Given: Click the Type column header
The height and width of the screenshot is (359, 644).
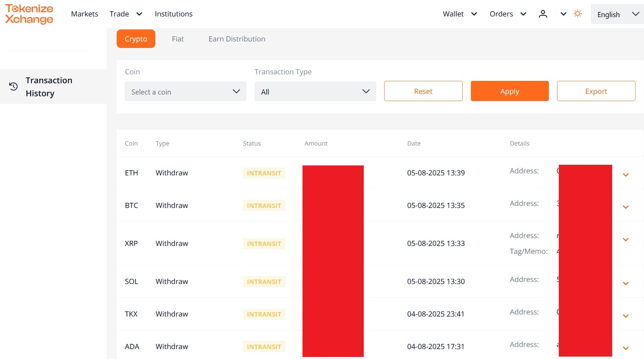Looking at the screenshot, I should (163, 144).
